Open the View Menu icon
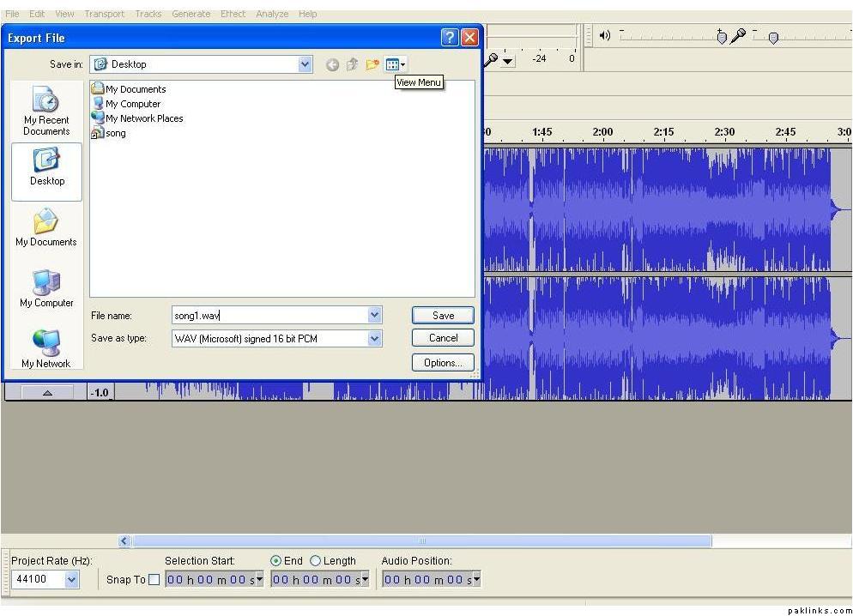Viewport: 853px width, 616px height. 395,64
